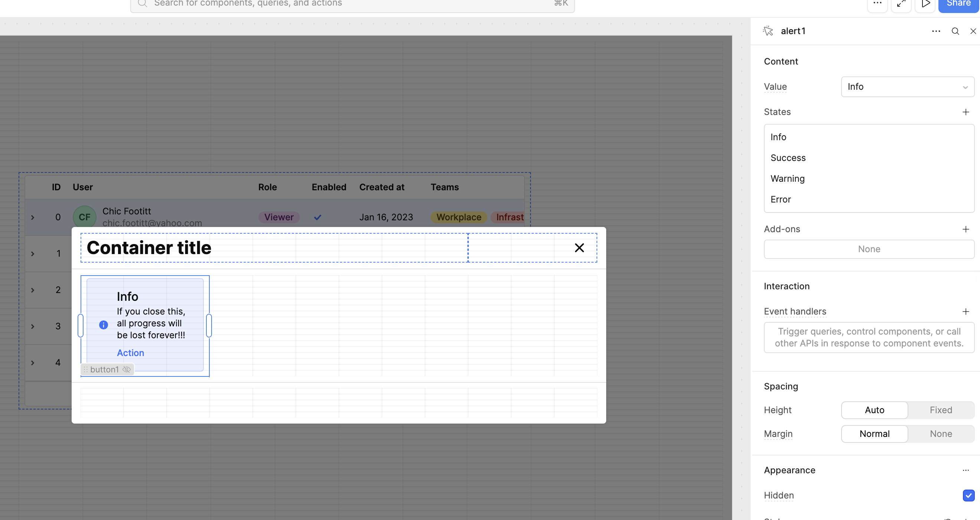Click the inspector search magnifier icon

pos(955,31)
